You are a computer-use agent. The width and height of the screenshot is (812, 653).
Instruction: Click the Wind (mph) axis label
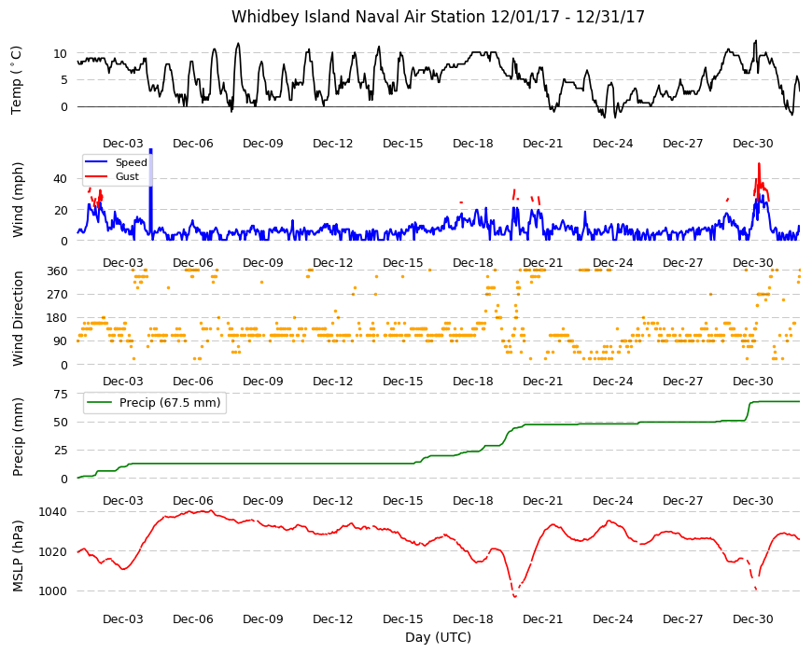(x=18, y=200)
